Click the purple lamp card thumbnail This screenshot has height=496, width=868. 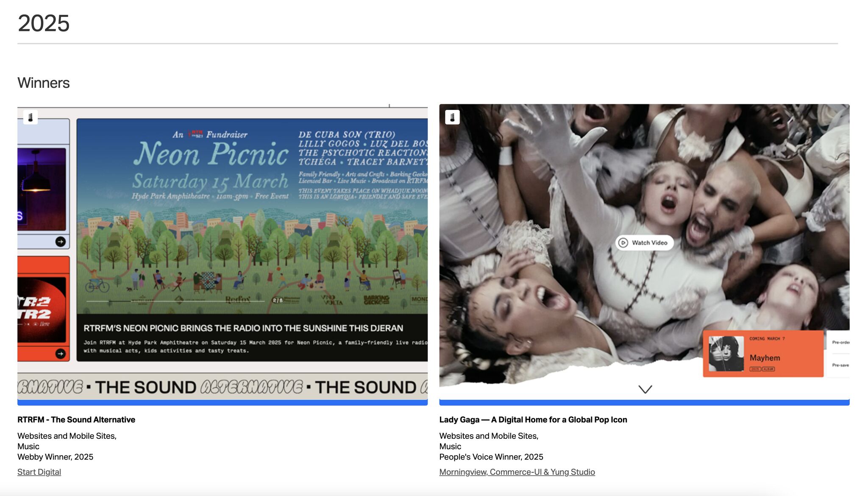click(x=42, y=189)
